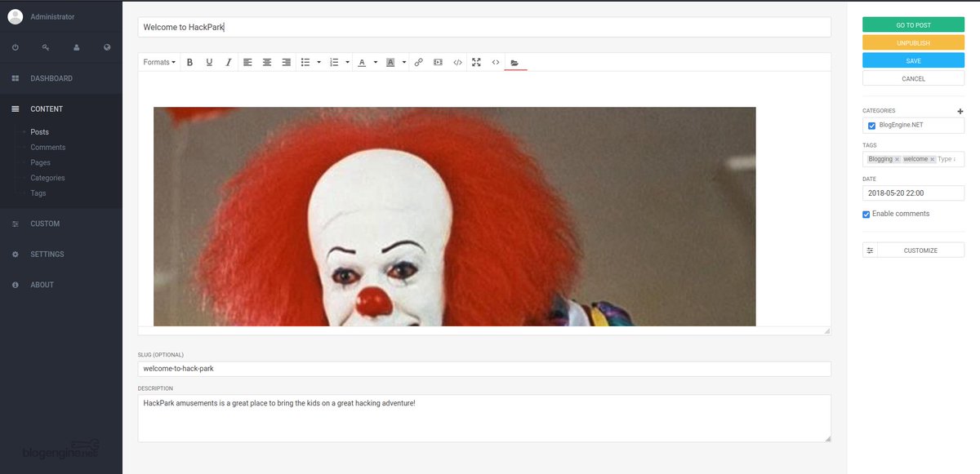Go to Categories in the sidebar
The image size is (980, 474).
[47, 178]
